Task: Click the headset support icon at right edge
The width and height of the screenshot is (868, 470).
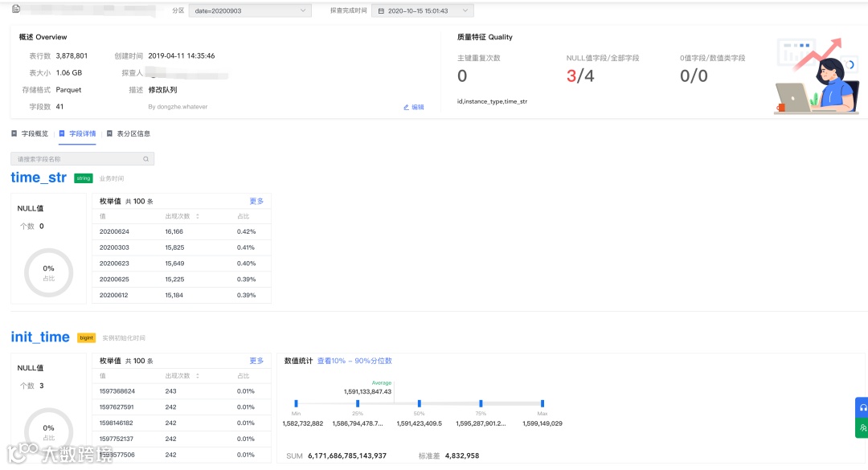Action: point(862,407)
